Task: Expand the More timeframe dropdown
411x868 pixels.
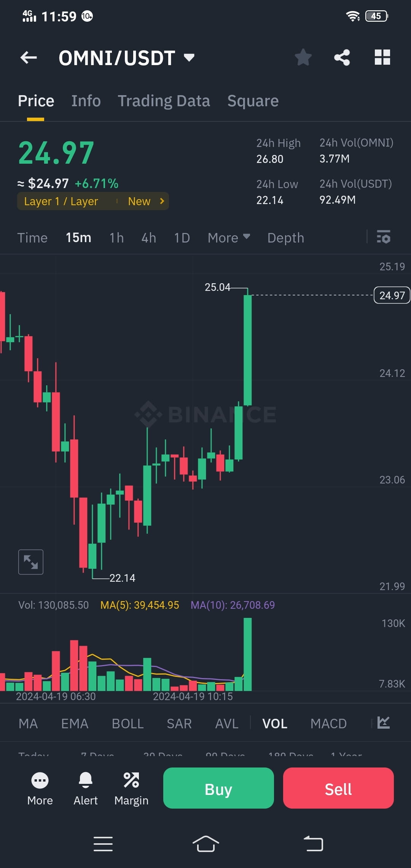Action: coord(228,237)
